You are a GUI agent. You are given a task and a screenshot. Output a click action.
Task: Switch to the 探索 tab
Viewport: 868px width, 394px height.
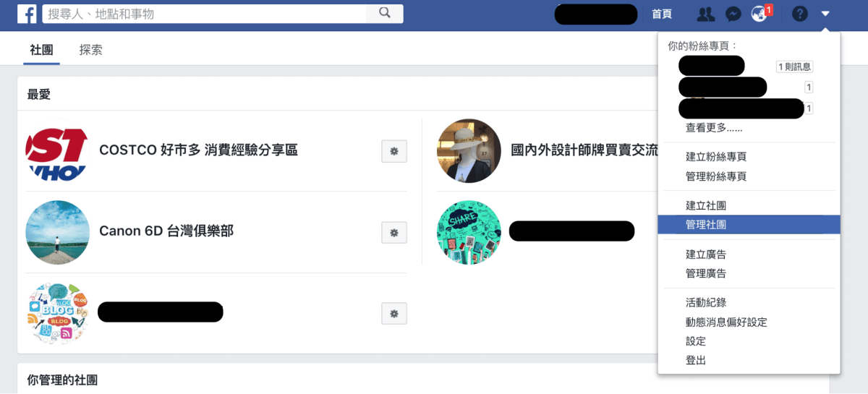coord(91,50)
